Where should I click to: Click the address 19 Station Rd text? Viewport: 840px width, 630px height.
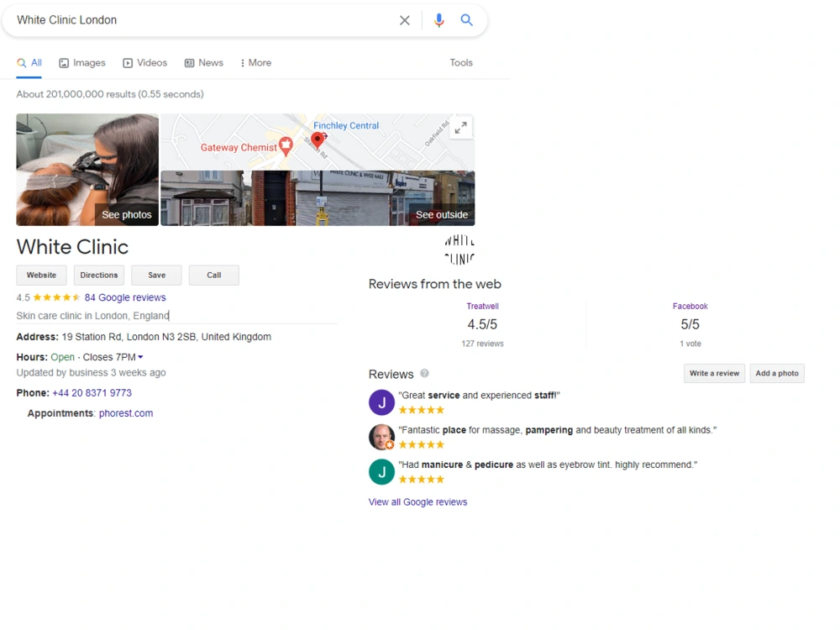166,337
